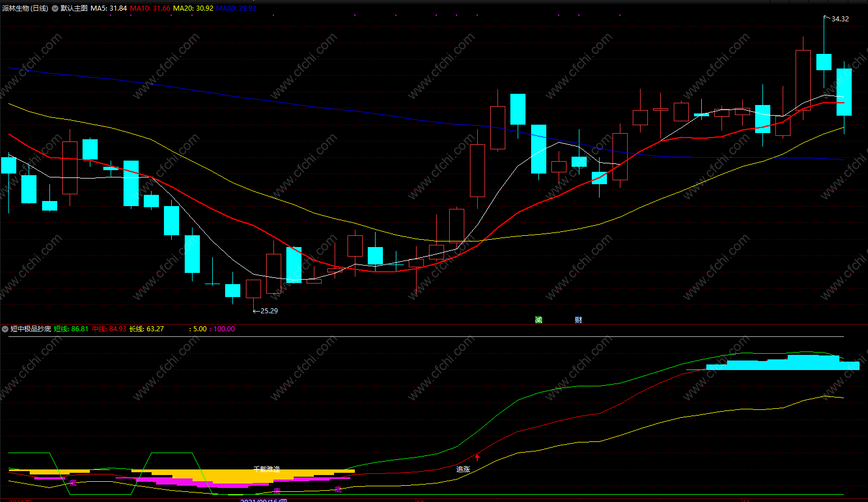Select the 中线: 84.93 value

(x=109, y=329)
